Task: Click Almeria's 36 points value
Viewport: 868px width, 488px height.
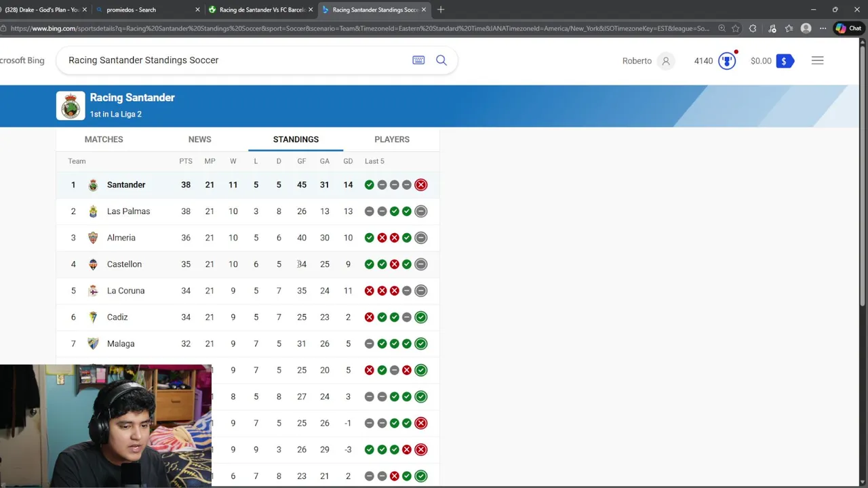Action: pos(186,238)
